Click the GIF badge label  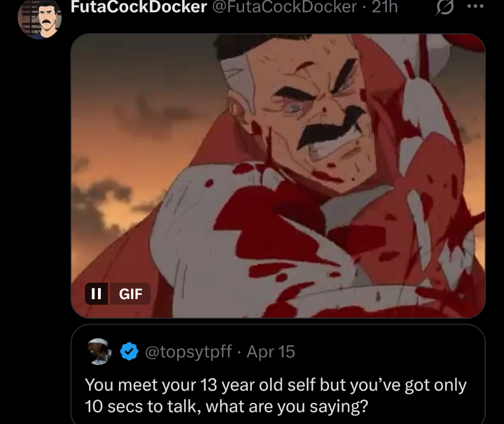(131, 294)
